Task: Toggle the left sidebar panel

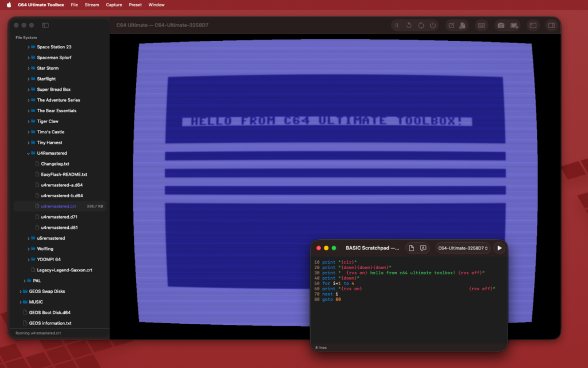Action: click(45, 25)
